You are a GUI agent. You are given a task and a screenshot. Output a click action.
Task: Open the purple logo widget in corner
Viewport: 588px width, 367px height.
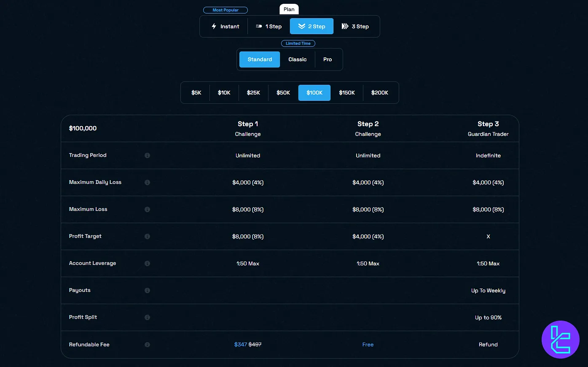(560, 340)
